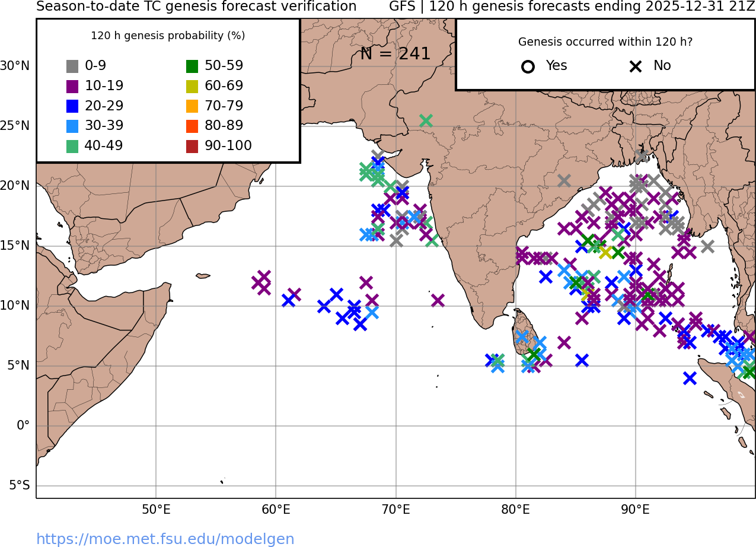Click the lone green X marker near 25°N
Screen dimensions: 756x547
426,121
